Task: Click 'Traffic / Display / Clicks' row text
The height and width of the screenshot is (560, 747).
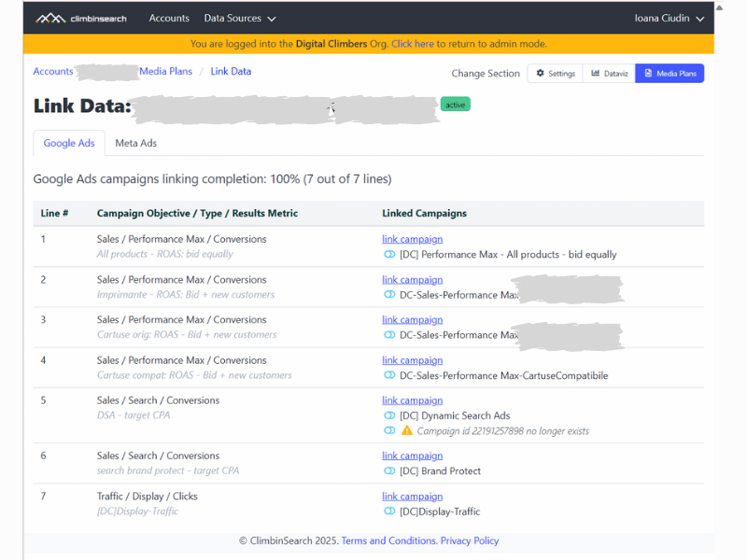Action: pyautogui.click(x=148, y=497)
